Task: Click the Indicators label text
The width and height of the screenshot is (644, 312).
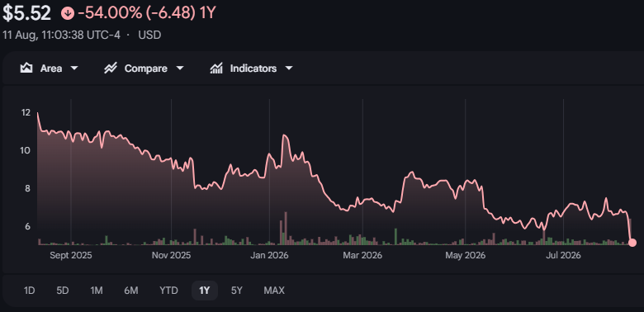Action: point(253,69)
